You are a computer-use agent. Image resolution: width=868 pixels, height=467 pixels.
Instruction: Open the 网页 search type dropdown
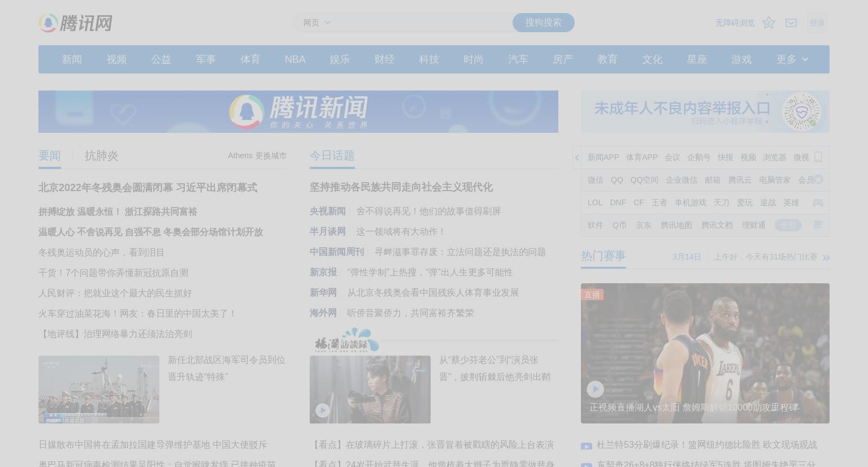(x=316, y=23)
